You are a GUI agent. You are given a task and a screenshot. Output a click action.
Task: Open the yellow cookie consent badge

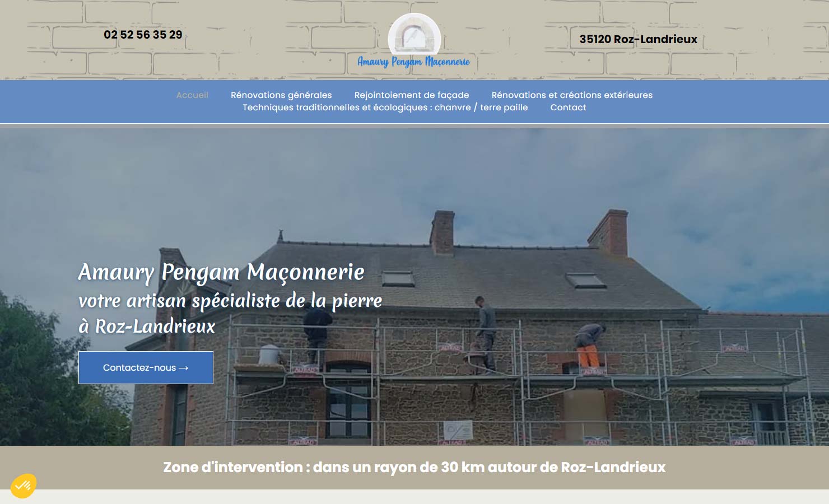(23, 486)
